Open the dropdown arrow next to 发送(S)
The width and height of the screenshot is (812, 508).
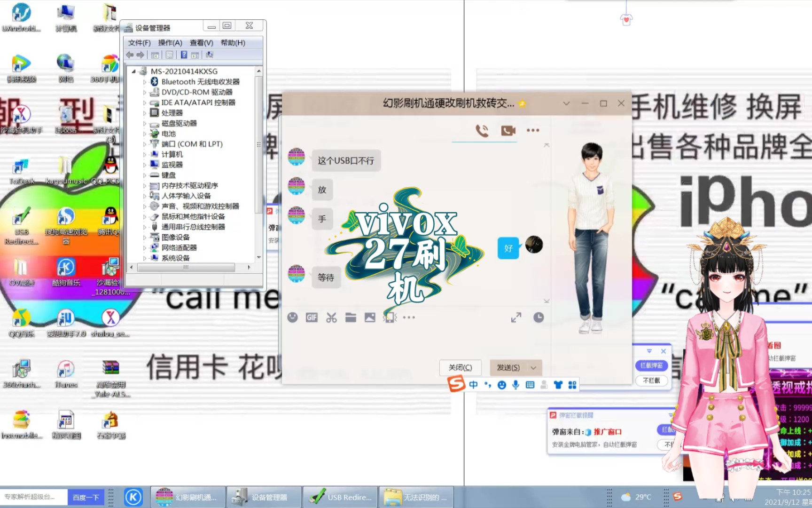click(x=533, y=367)
